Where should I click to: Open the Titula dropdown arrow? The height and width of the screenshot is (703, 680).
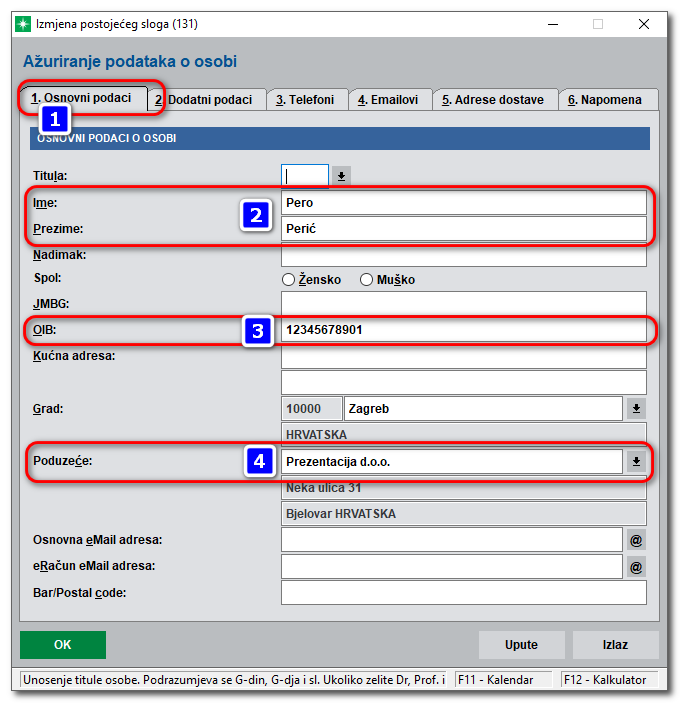[x=341, y=176]
